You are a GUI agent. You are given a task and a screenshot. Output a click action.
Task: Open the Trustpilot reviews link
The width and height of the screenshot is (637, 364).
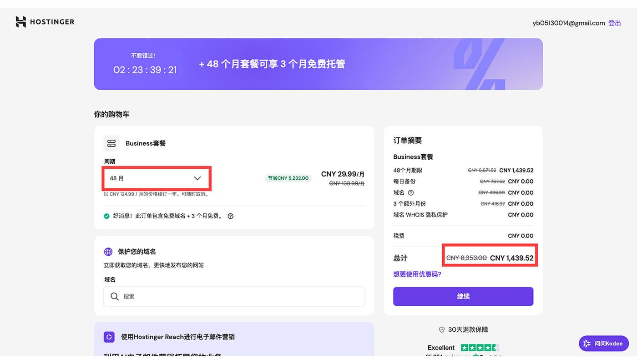pos(464,355)
